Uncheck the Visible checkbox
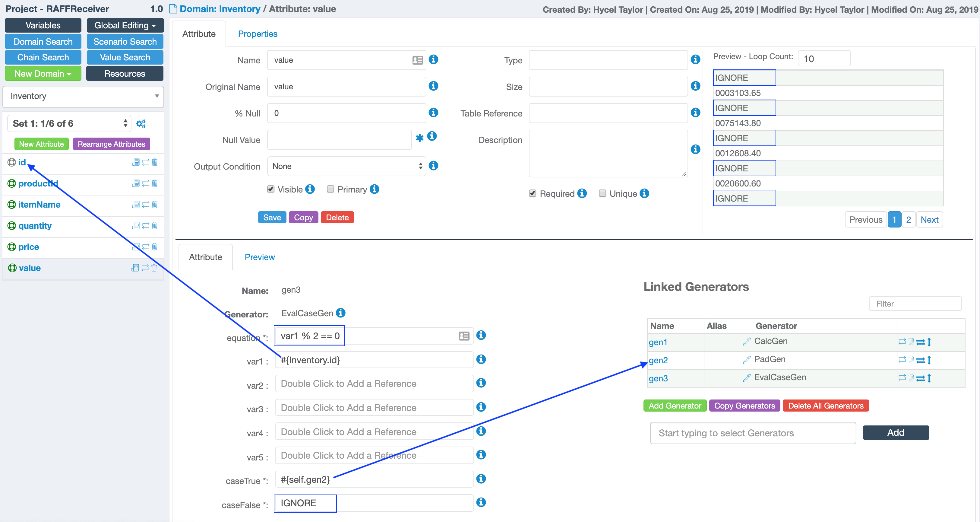This screenshot has height=522, width=980. (271, 189)
